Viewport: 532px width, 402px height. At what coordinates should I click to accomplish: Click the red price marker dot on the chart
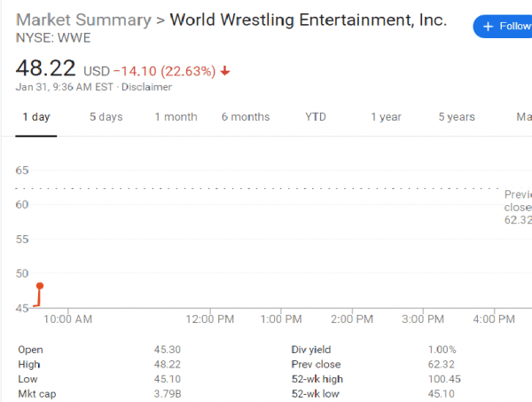point(40,286)
